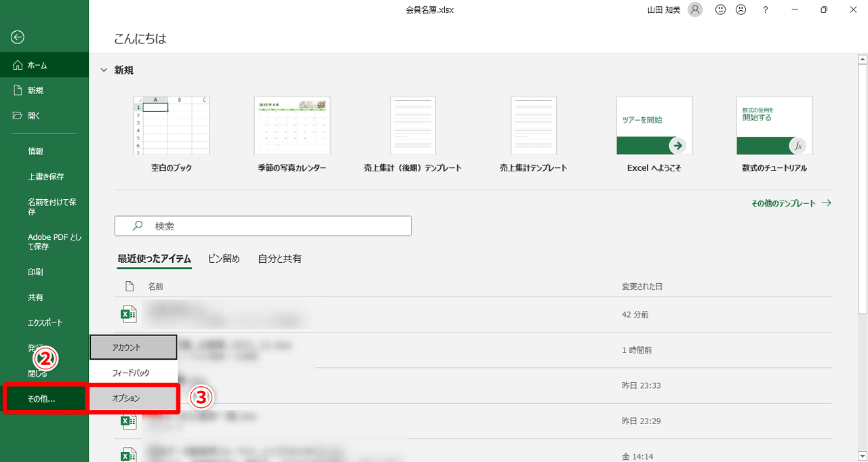Screen dimensions: 868x462
Task: Click the search magnifier icon
Action: click(x=136, y=226)
